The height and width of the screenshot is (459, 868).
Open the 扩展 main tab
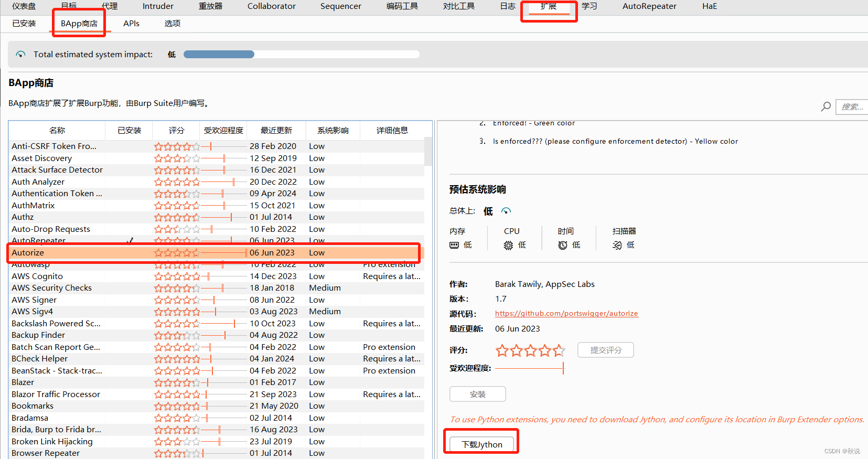coord(549,6)
